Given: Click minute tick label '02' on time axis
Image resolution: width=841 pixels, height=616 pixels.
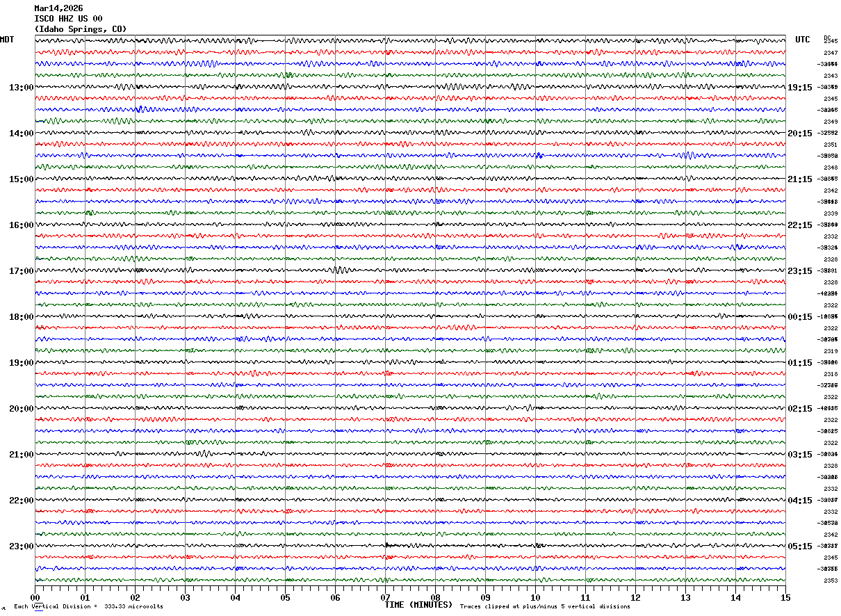Looking at the screenshot, I should (x=135, y=597).
